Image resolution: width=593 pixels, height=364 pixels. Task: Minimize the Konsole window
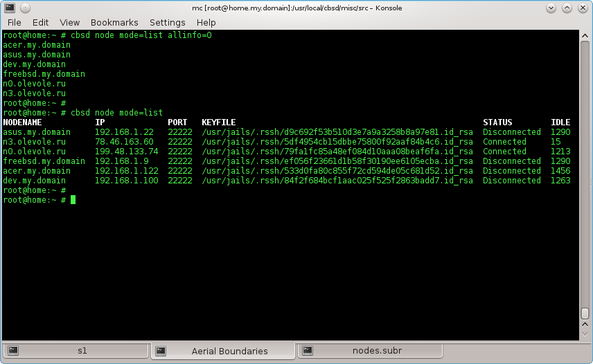(551, 8)
